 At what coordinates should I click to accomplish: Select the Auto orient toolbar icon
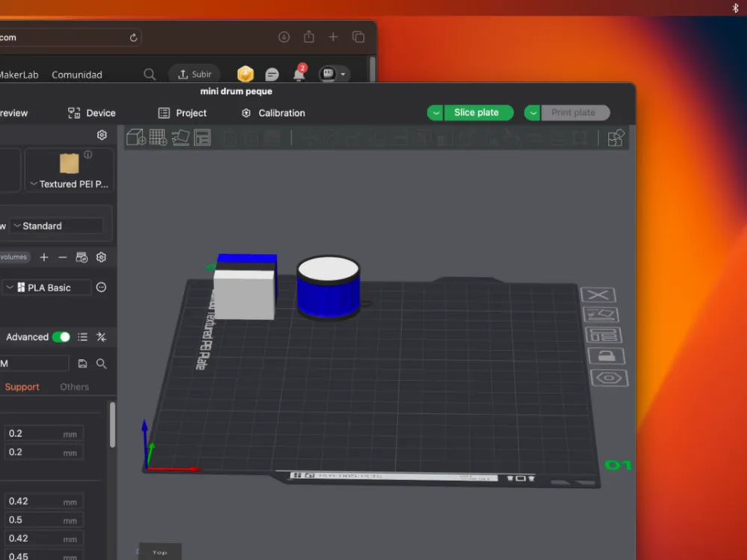click(181, 137)
